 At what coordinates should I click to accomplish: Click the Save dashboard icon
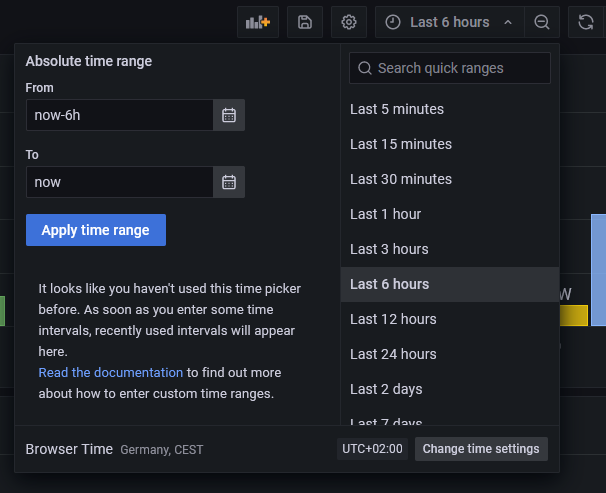click(305, 22)
